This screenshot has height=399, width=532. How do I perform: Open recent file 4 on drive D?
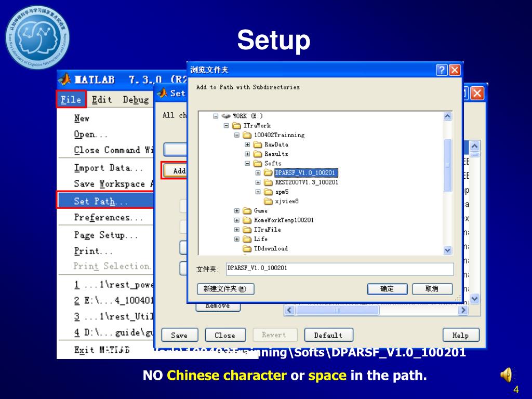114,332
